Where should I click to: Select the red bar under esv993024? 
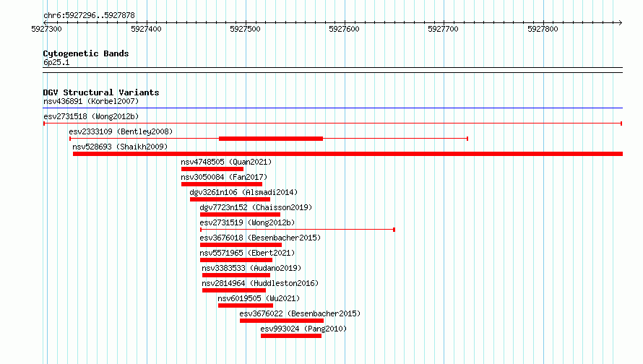tap(290, 336)
